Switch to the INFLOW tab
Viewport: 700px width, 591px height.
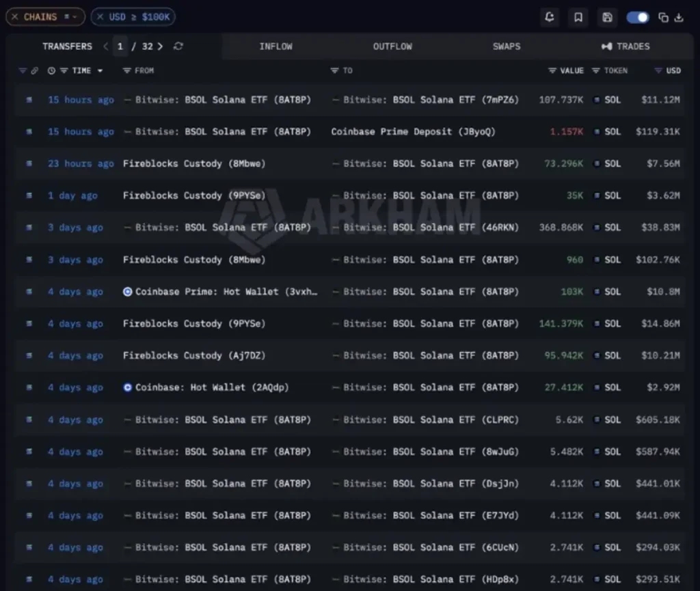click(x=276, y=46)
